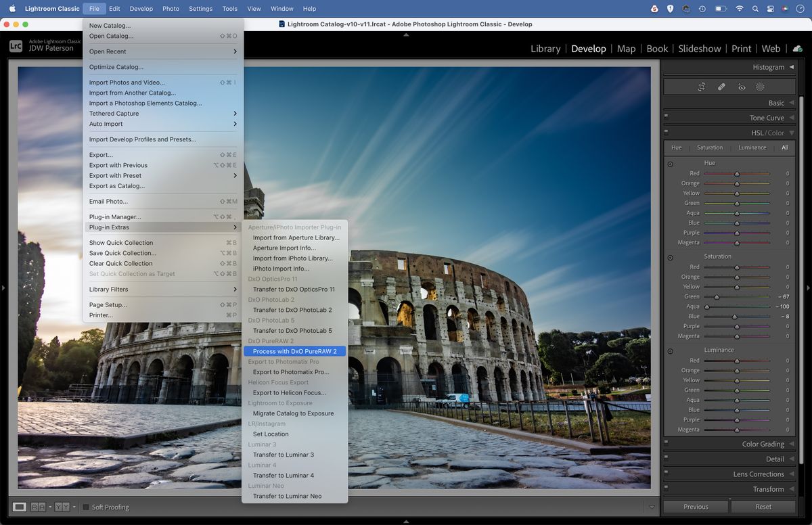The height and width of the screenshot is (525, 812).
Task: Collapse the Histogram panel
Action: pyautogui.click(x=793, y=67)
